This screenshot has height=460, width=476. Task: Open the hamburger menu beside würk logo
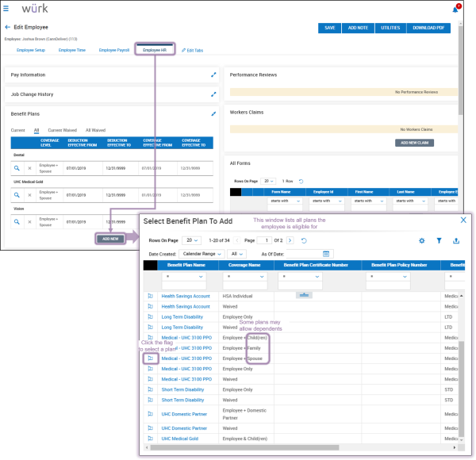tap(6, 9)
